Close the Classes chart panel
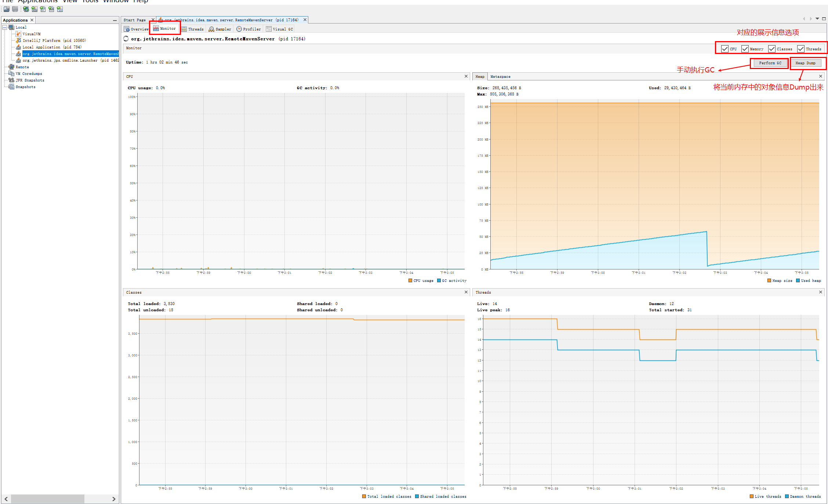828x504 pixels. point(466,292)
